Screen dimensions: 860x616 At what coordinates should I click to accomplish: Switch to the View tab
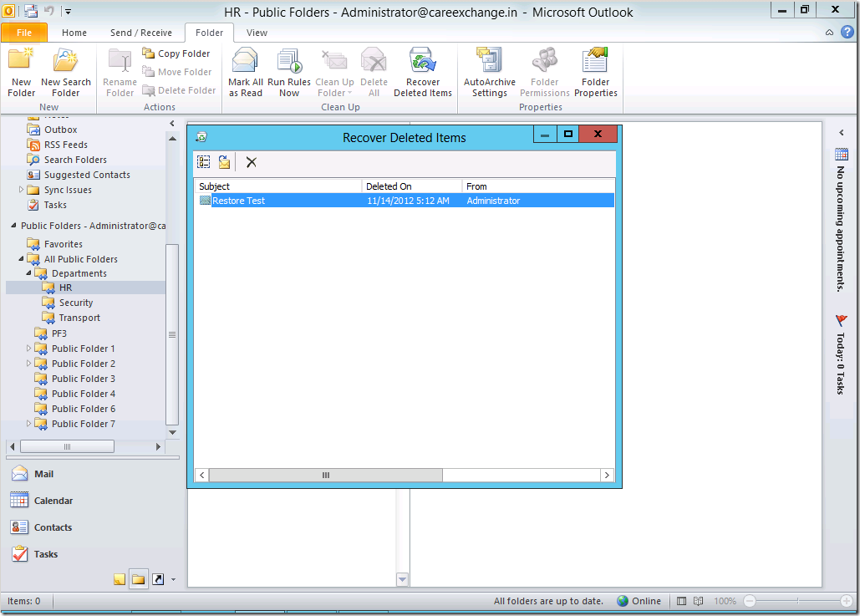pos(257,33)
